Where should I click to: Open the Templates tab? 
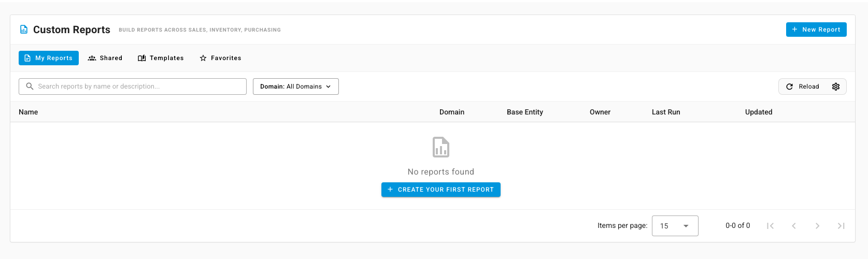click(x=161, y=58)
